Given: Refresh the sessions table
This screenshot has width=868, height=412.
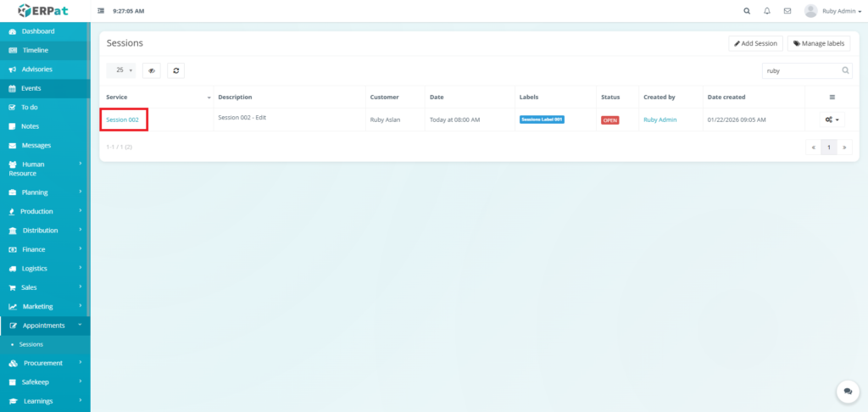Looking at the screenshot, I should coord(175,71).
